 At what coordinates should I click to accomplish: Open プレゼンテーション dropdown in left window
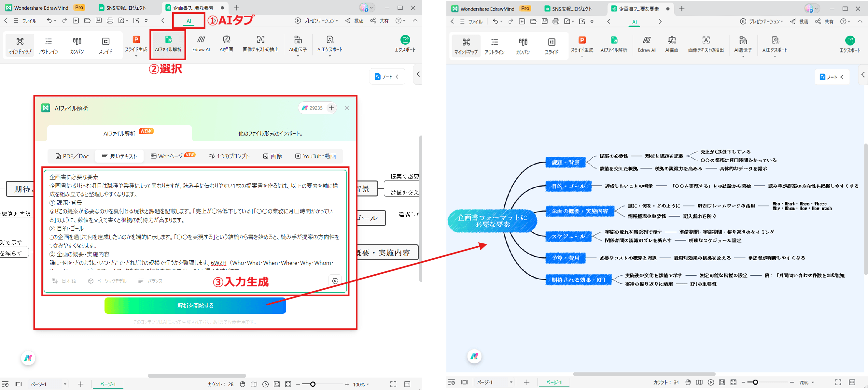point(316,21)
